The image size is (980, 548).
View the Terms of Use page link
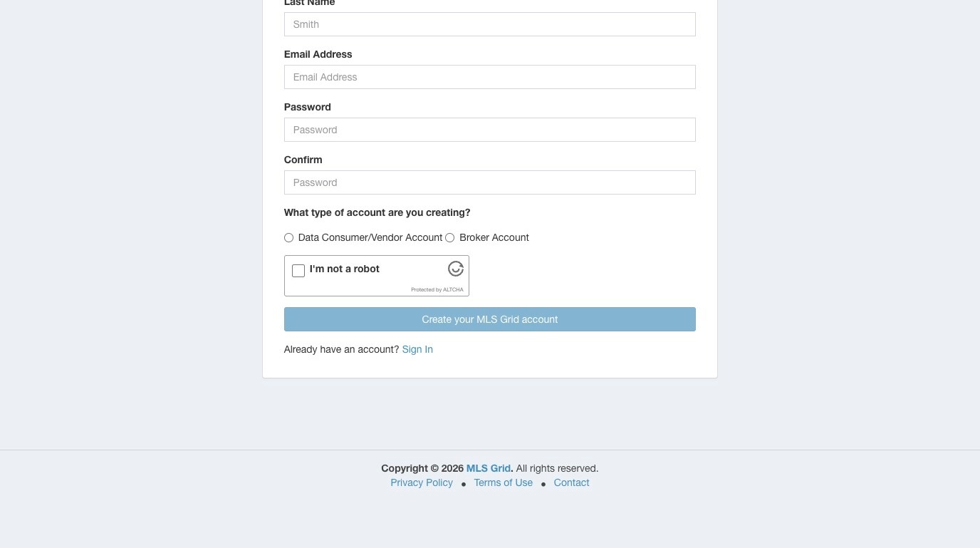pyautogui.click(x=504, y=482)
